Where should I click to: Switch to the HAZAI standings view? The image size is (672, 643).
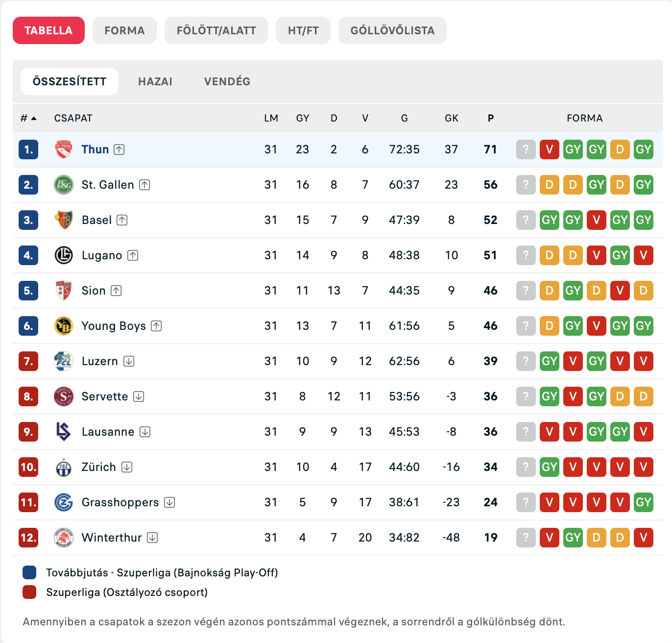click(155, 81)
